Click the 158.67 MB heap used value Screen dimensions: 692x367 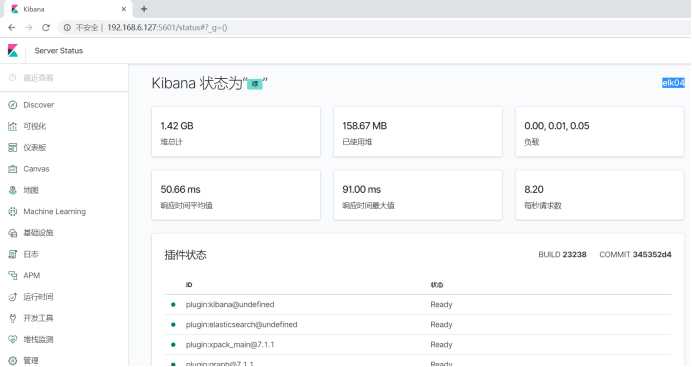coord(365,126)
